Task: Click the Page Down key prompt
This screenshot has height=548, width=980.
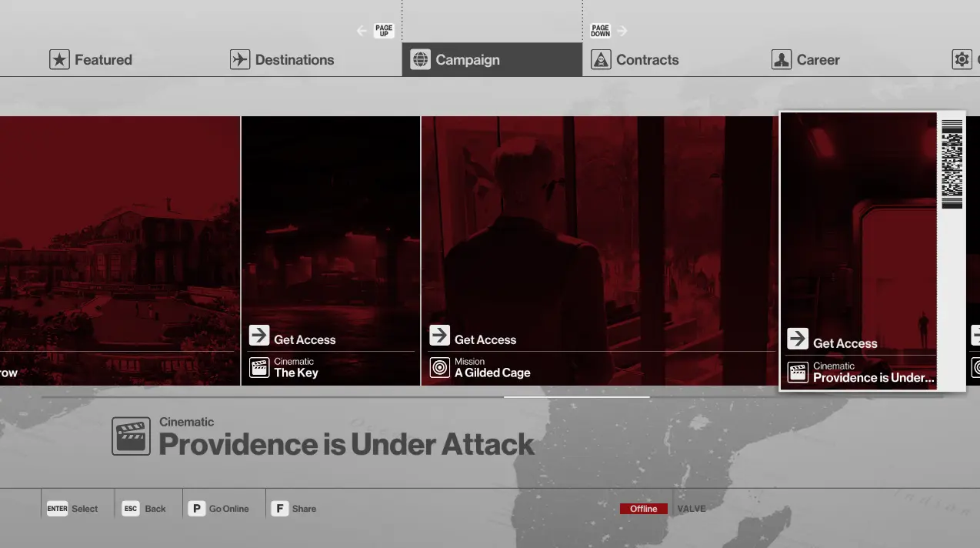Action: tap(601, 31)
